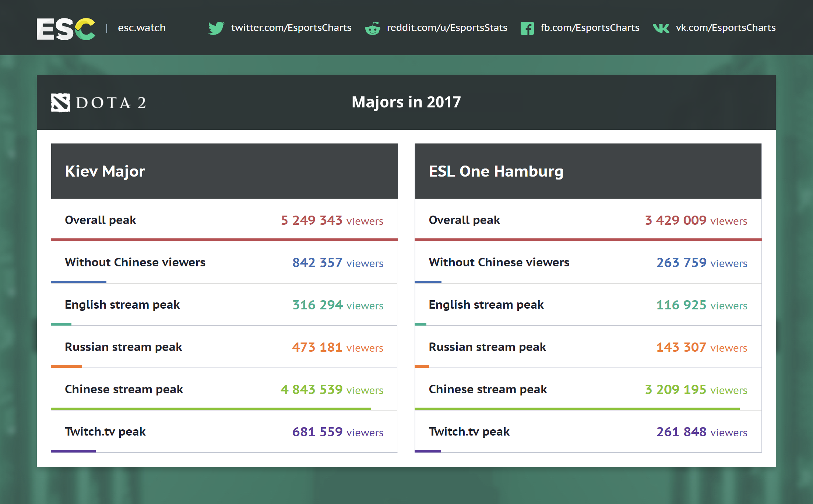Open vk.com/EsportsCharts link
The height and width of the screenshot is (504, 813).
(x=725, y=28)
